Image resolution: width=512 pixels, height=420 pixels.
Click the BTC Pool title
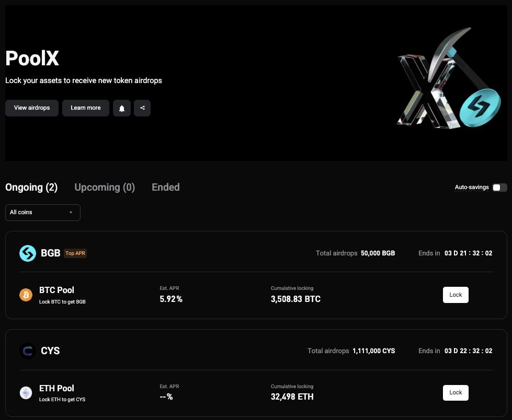tap(56, 290)
